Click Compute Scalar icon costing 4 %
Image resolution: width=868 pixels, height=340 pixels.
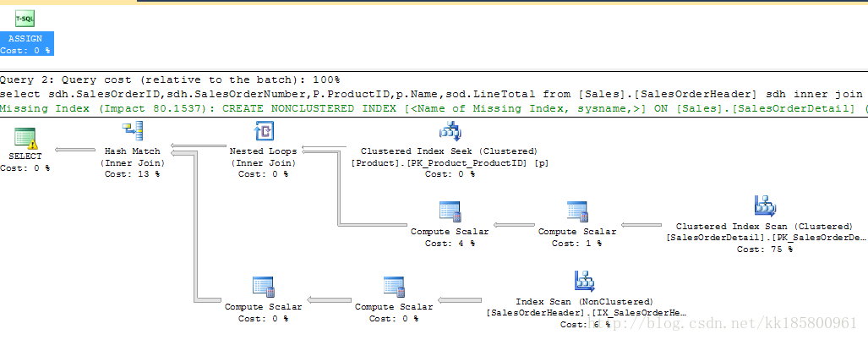(x=450, y=212)
